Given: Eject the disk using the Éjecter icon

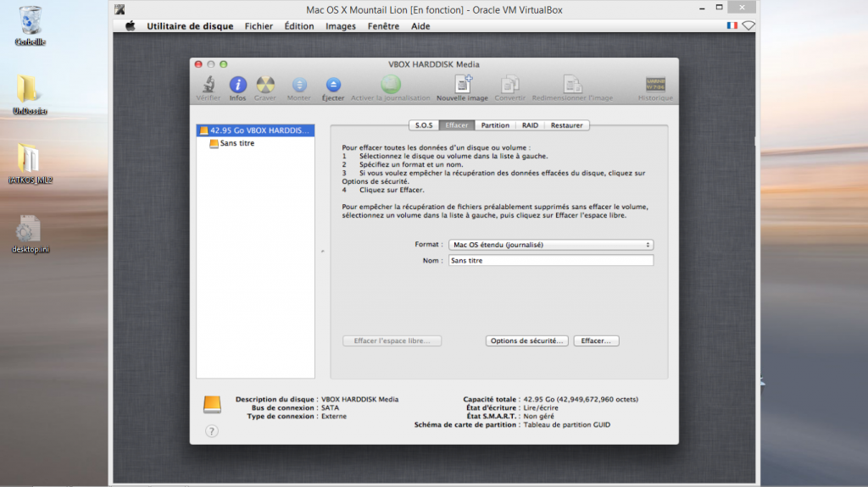Looking at the screenshot, I should click(x=333, y=85).
